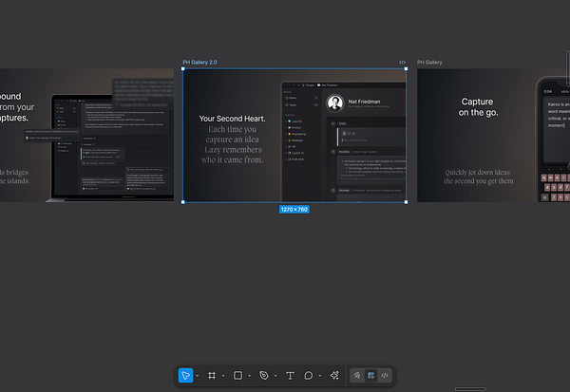Click the code icon above the selected frame
This screenshot has height=392, width=570.
(402, 63)
